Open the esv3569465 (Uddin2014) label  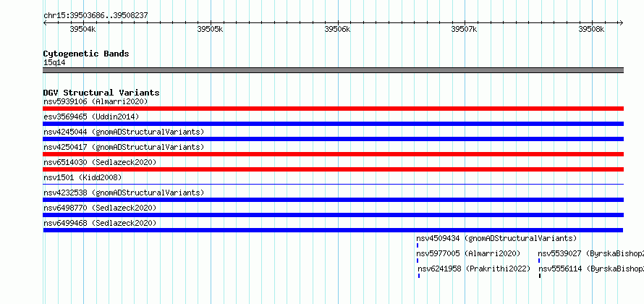(x=91, y=117)
